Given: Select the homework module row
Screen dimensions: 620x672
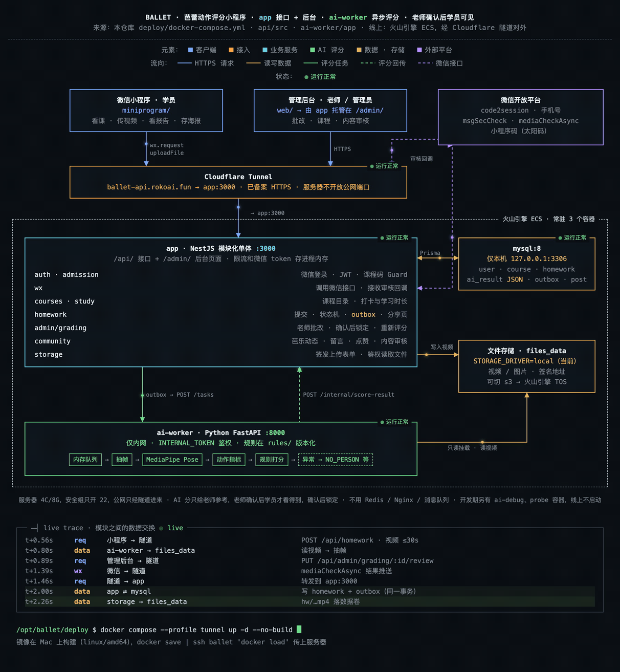Looking at the screenshot, I should pos(221,314).
